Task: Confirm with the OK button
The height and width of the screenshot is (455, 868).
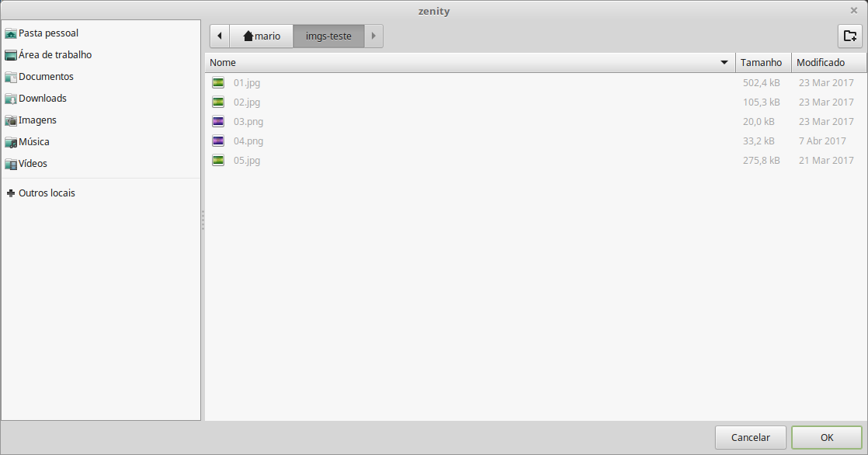Action: pos(826,438)
